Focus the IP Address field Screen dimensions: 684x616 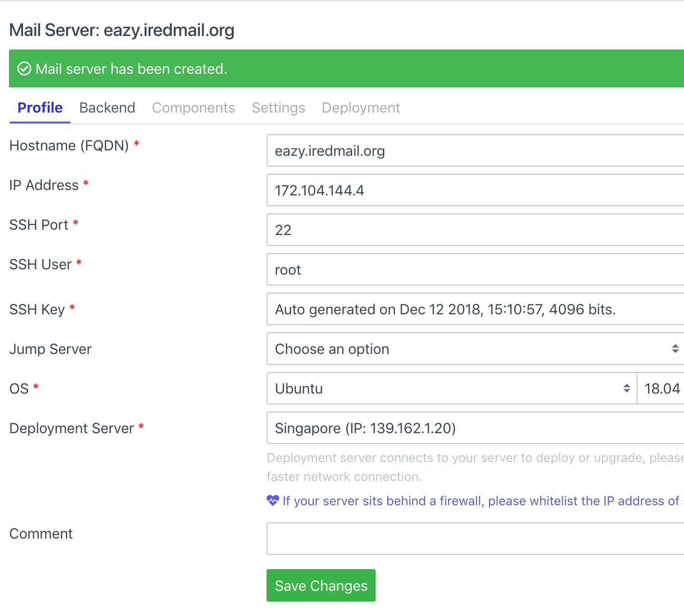tap(476, 190)
